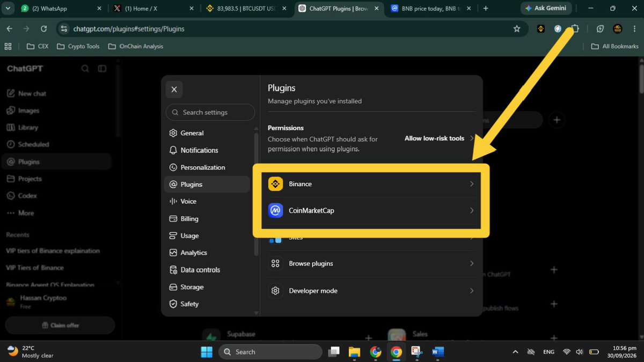Open Notifications settings
644x362 pixels.
pyautogui.click(x=208, y=150)
